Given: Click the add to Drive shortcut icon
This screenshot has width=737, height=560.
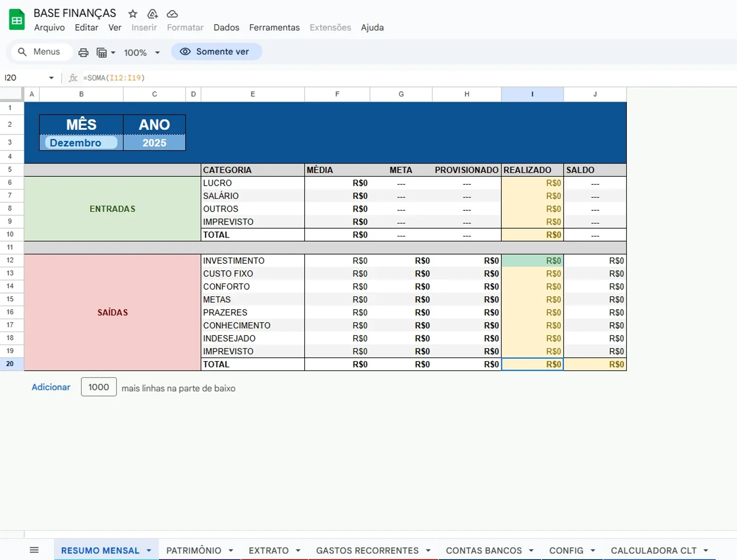Looking at the screenshot, I should click(x=153, y=14).
